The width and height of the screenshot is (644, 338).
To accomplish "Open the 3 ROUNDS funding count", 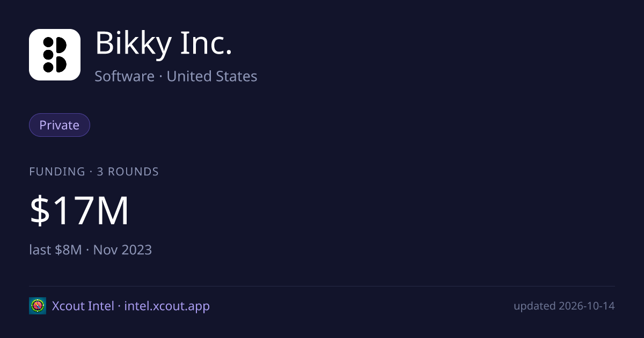I will tap(128, 172).
